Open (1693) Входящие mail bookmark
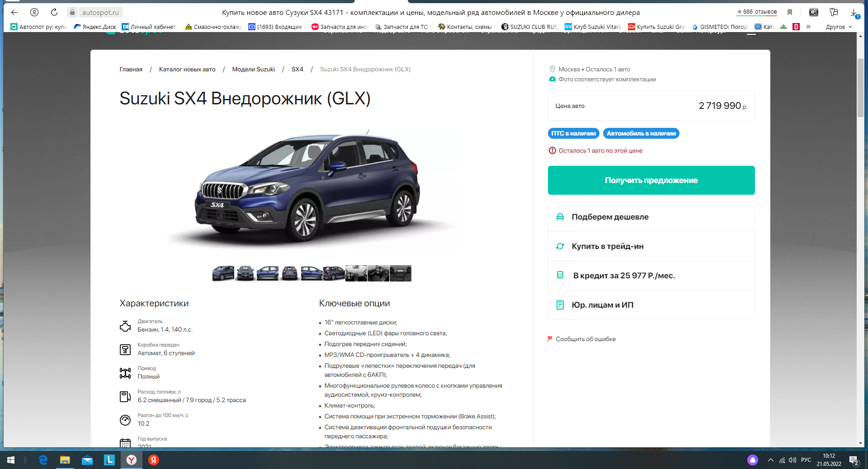 point(276,27)
